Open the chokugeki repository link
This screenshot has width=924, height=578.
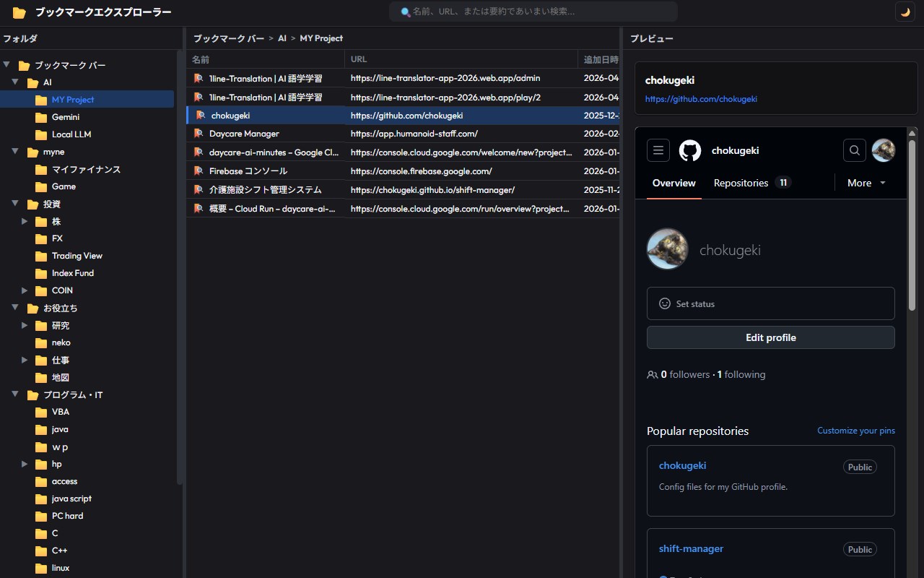[682, 466]
